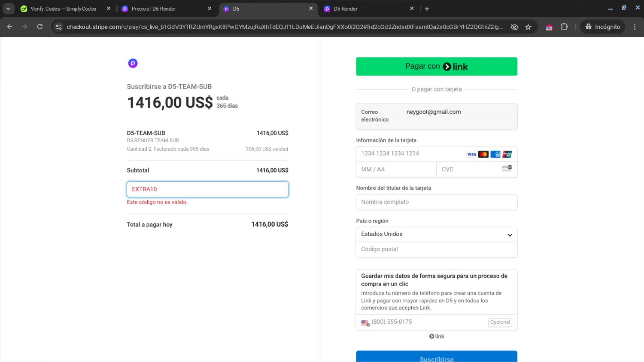Close the Precios | D5 Render tab
Image resolution: width=644 pixels, height=362 pixels.
click(x=210, y=9)
